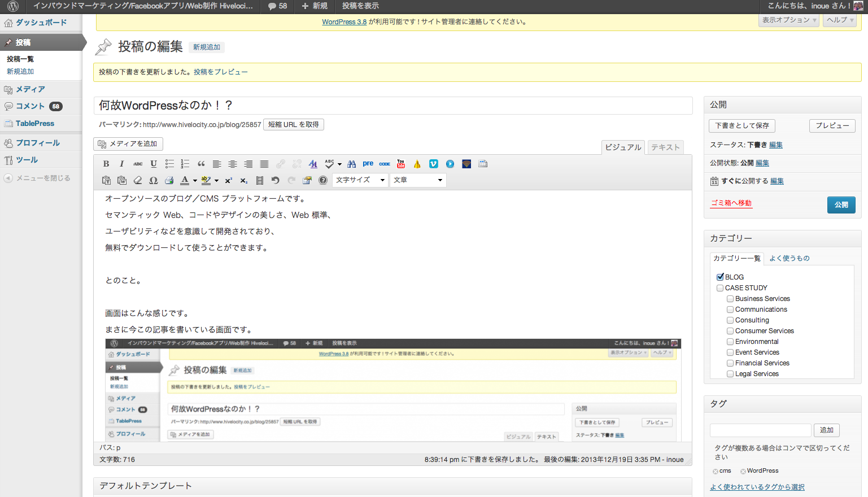Toggle bold formatting in the editor
This screenshot has height=497, width=868.
coord(106,164)
